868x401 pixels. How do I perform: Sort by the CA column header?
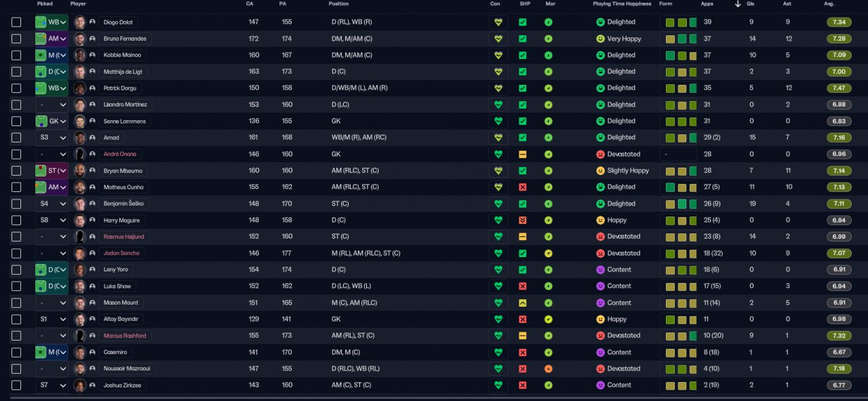pos(250,4)
